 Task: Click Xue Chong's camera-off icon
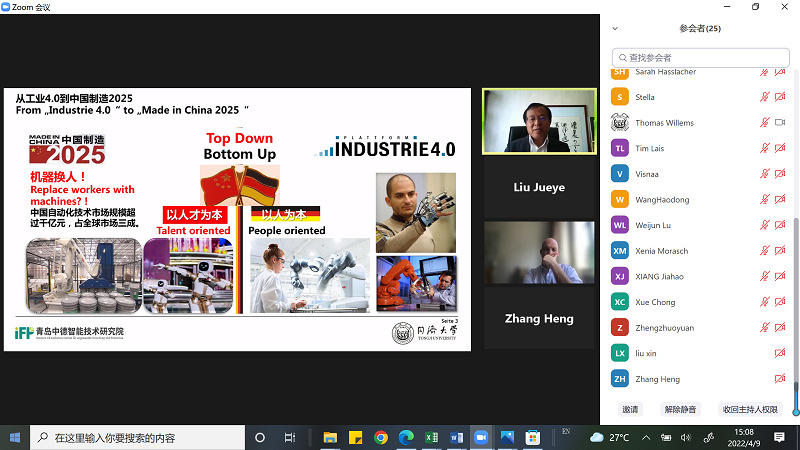pyautogui.click(x=780, y=302)
